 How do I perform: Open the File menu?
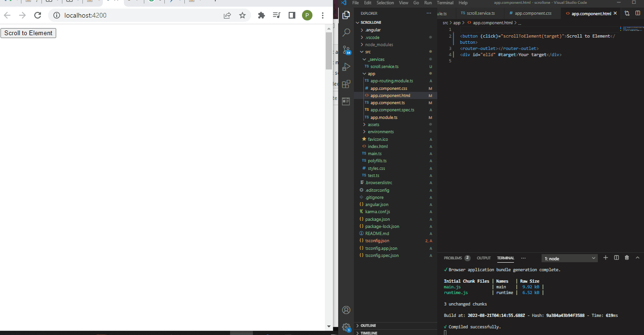click(355, 3)
